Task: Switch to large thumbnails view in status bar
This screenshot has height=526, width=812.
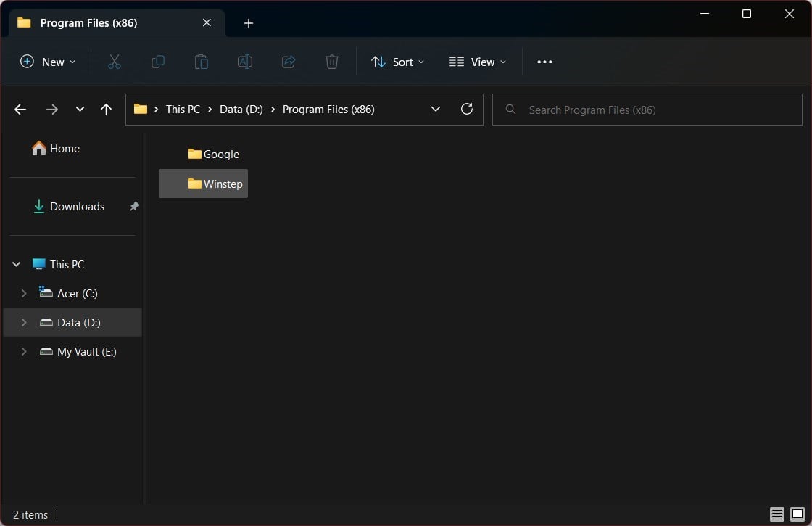Action: tap(797, 514)
